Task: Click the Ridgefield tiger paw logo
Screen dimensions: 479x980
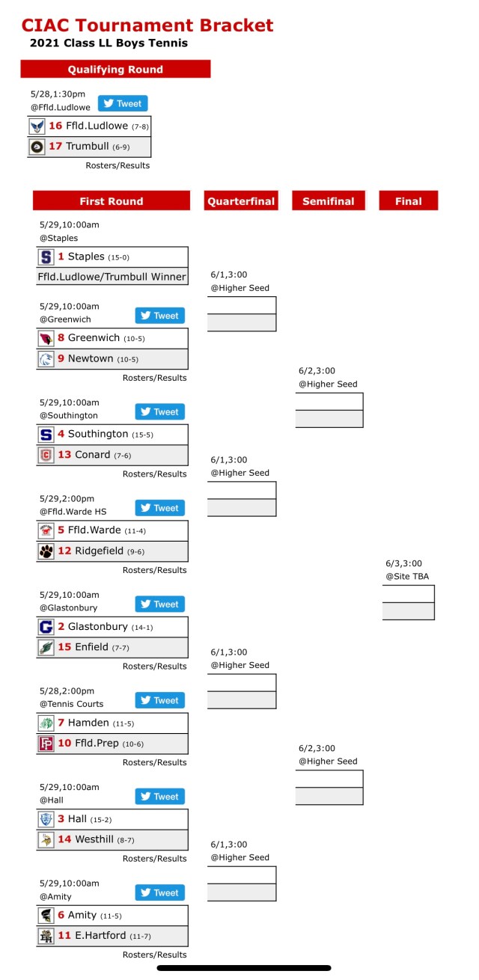Action: [46, 551]
